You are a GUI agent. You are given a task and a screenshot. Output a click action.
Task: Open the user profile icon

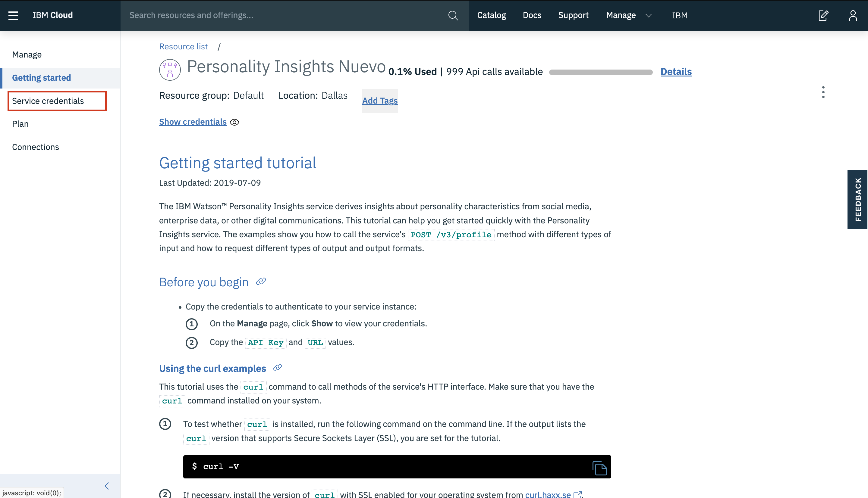pyautogui.click(x=853, y=15)
